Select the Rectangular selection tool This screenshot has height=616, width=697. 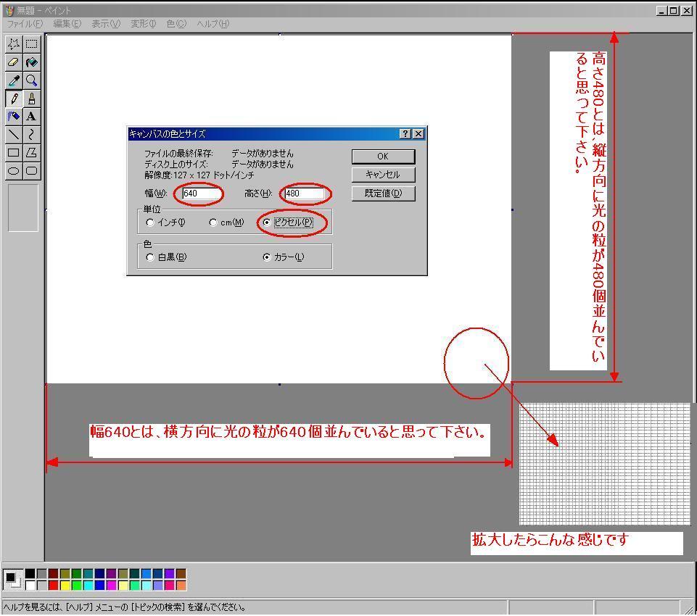pyautogui.click(x=31, y=43)
